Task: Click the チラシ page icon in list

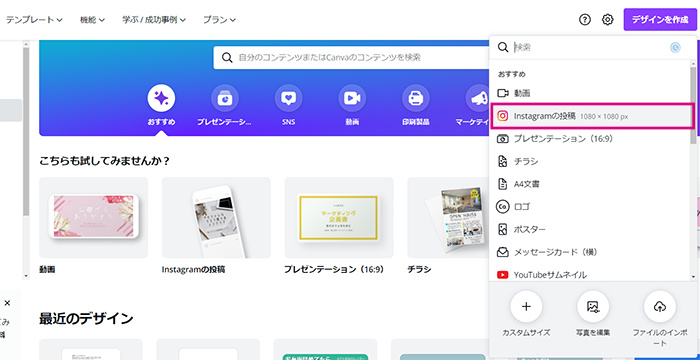Action: pyautogui.click(x=503, y=161)
